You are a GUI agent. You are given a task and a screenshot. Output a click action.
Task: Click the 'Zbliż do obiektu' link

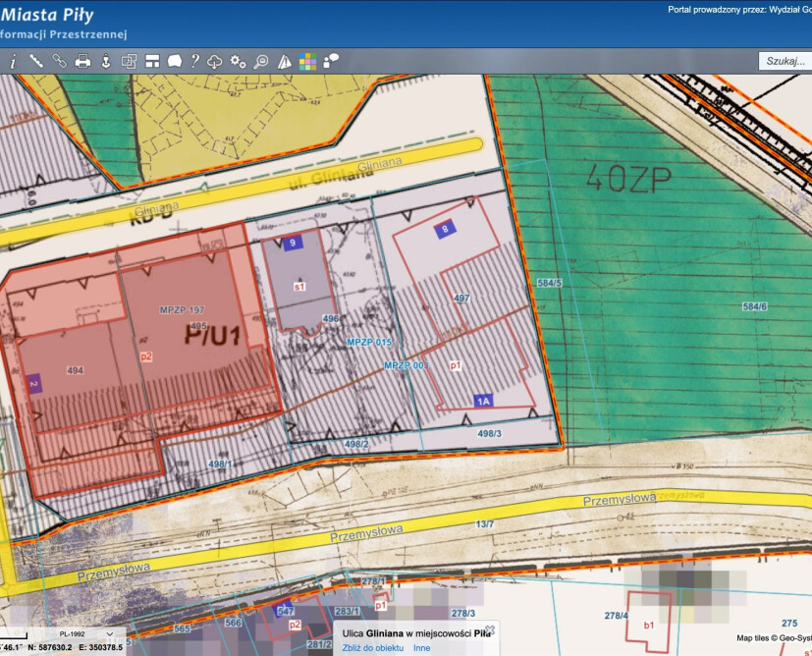coord(373,648)
